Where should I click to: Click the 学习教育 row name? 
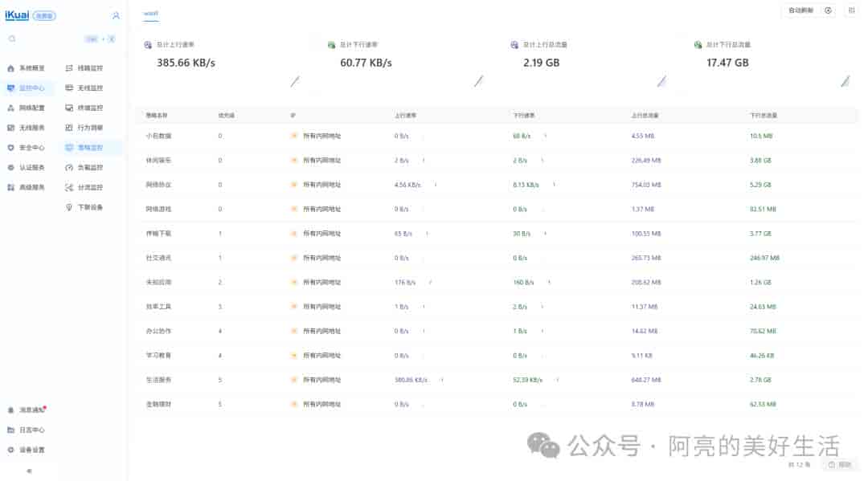click(158, 356)
